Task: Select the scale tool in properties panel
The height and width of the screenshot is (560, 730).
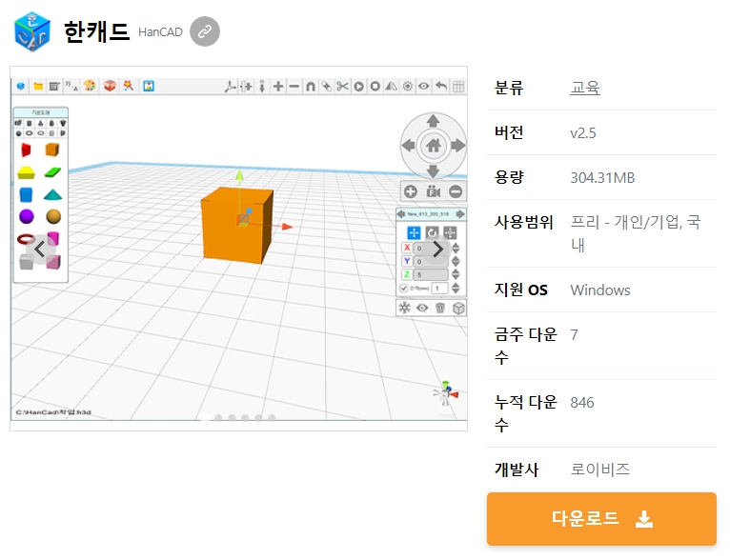Action: (x=450, y=232)
